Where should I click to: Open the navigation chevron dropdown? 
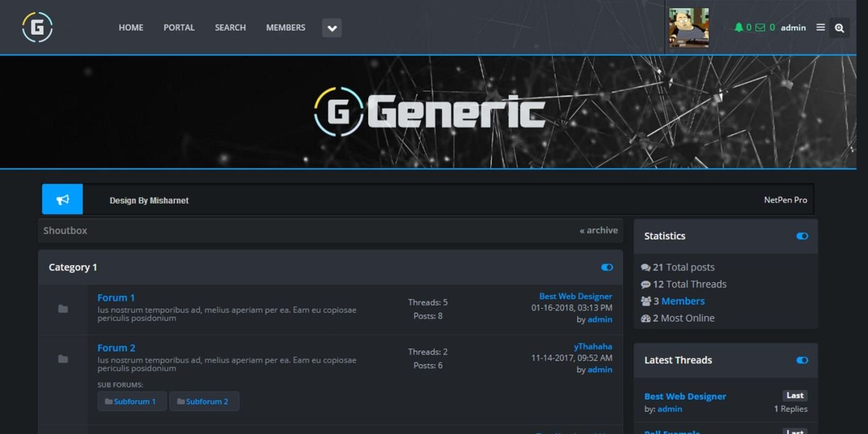[x=332, y=28]
